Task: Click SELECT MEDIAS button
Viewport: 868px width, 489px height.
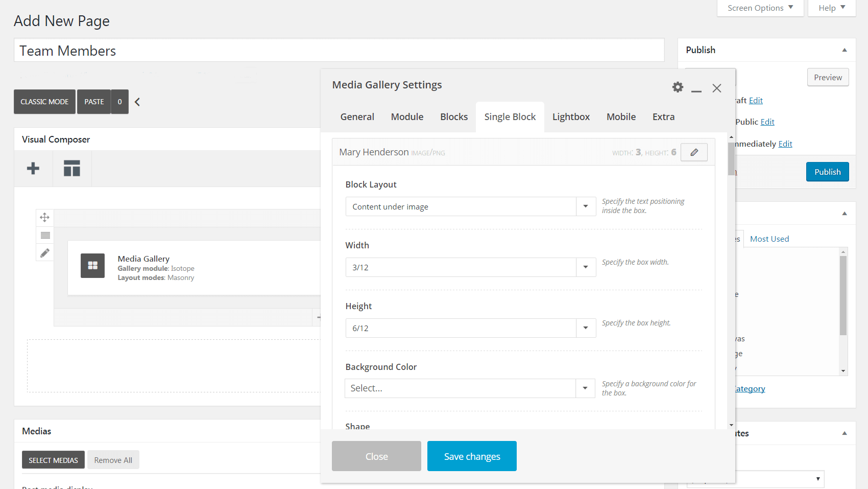Action: click(53, 460)
